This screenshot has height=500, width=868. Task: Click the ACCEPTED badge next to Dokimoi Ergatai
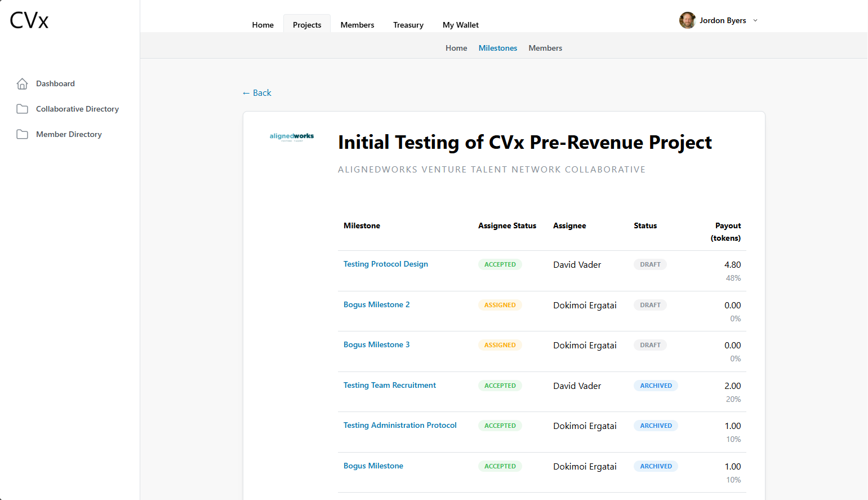[500, 426]
